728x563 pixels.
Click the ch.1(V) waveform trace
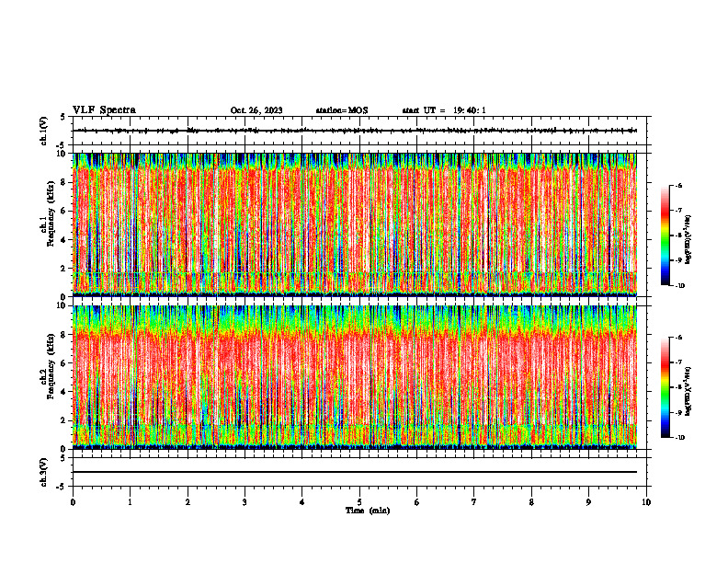(x=355, y=131)
